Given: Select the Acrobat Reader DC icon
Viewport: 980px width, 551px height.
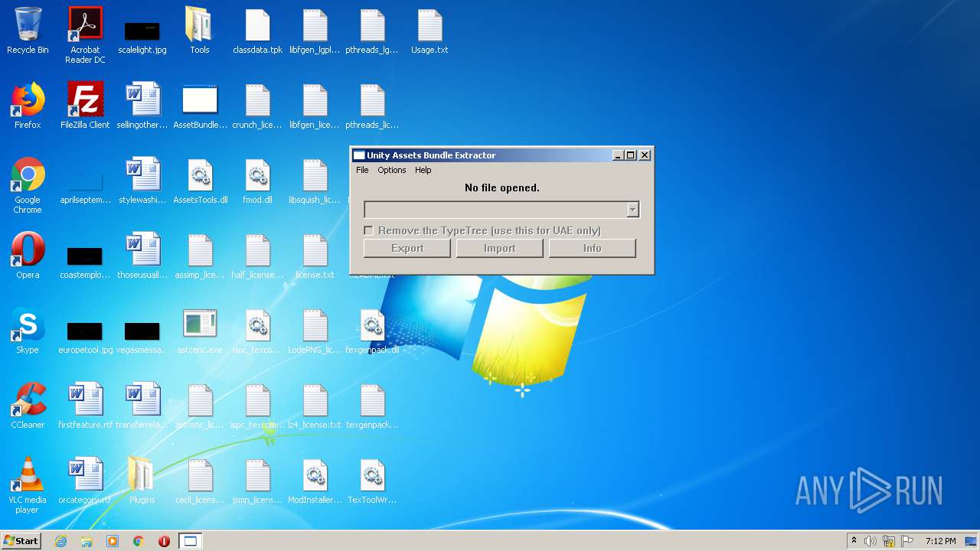Looking at the screenshot, I should tap(85, 34).
